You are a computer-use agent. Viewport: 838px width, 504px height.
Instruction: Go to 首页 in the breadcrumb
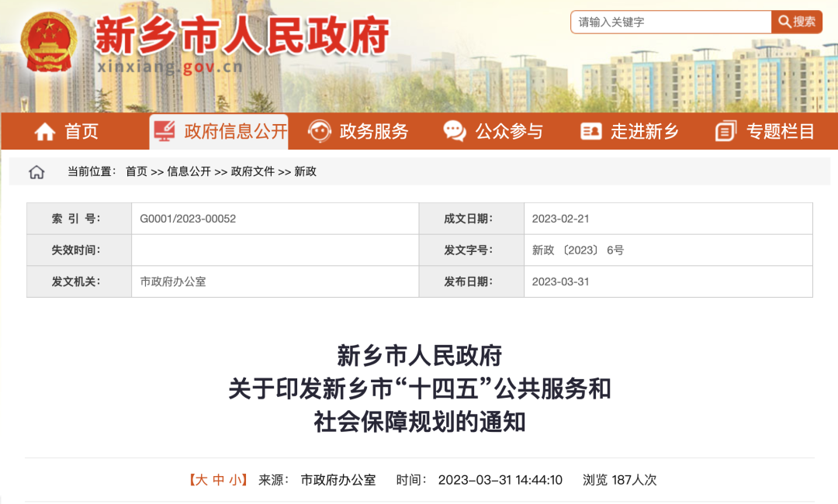[137, 171]
